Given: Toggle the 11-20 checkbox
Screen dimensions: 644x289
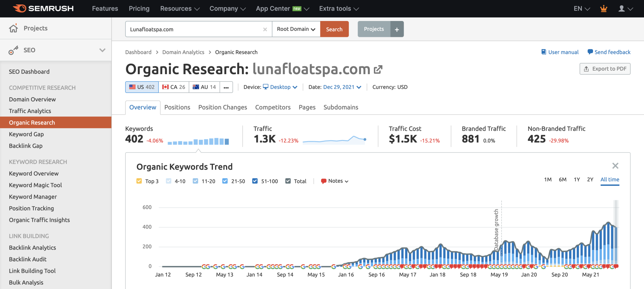Looking at the screenshot, I should pyautogui.click(x=195, y=181).
